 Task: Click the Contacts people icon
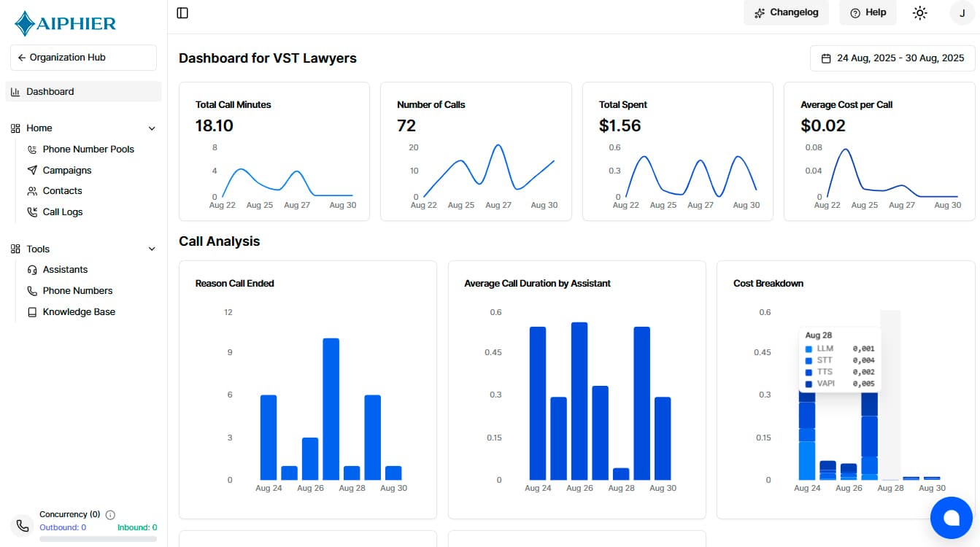[31, 190]
